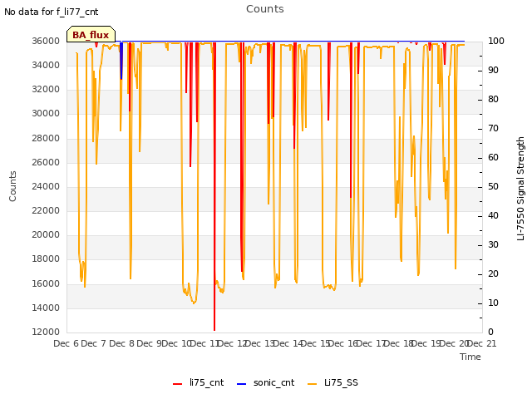The width and height of the screenshot is (532, 399).
Task: Click the 'Dec 9' x-axis date label
Action: (150, 343)
